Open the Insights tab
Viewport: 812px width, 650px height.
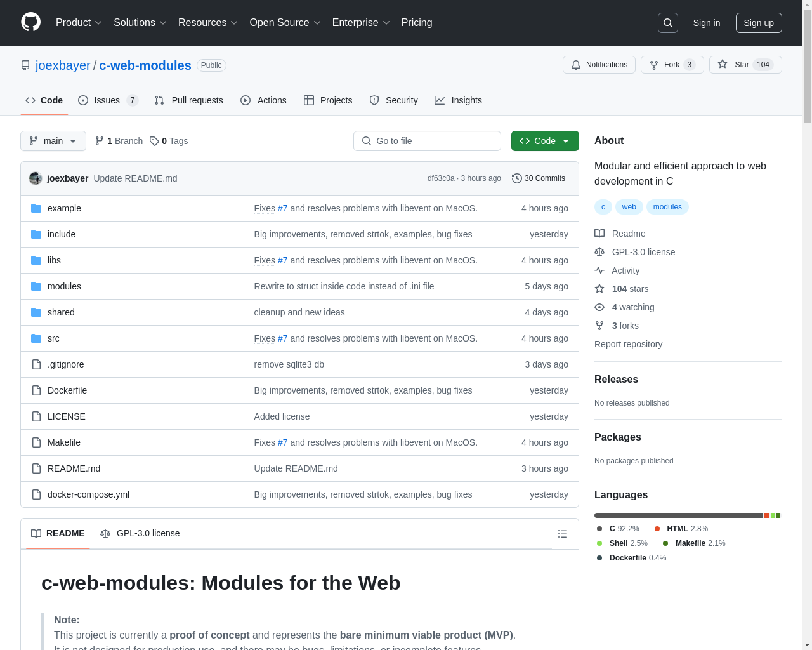point(458,100)
